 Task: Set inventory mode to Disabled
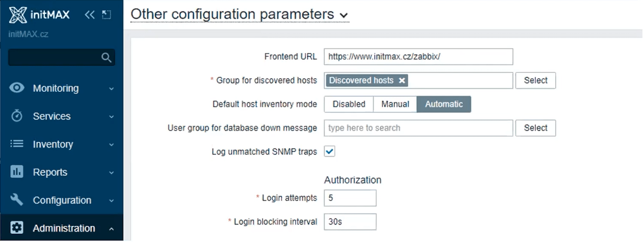pyautogui.click(x=349, y=104)
